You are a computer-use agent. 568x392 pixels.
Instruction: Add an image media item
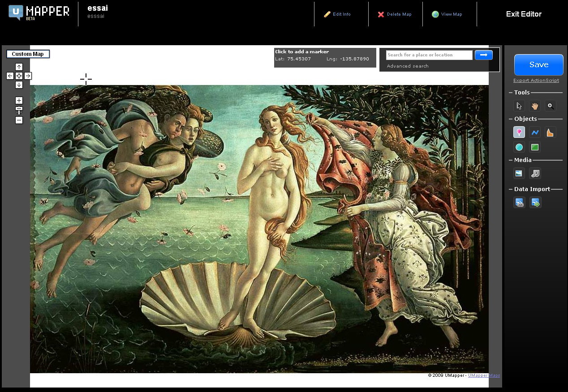[x=519, y=173]
